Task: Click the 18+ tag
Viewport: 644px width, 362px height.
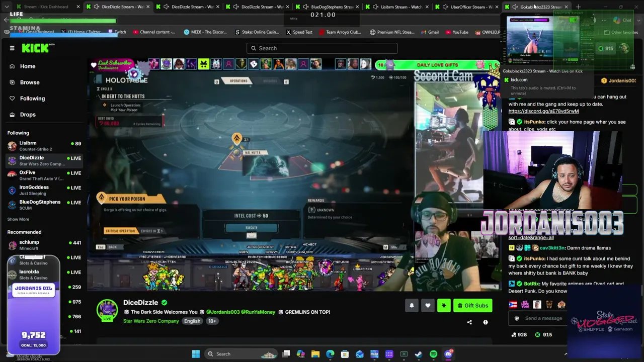Action: [x=212, y=321]
